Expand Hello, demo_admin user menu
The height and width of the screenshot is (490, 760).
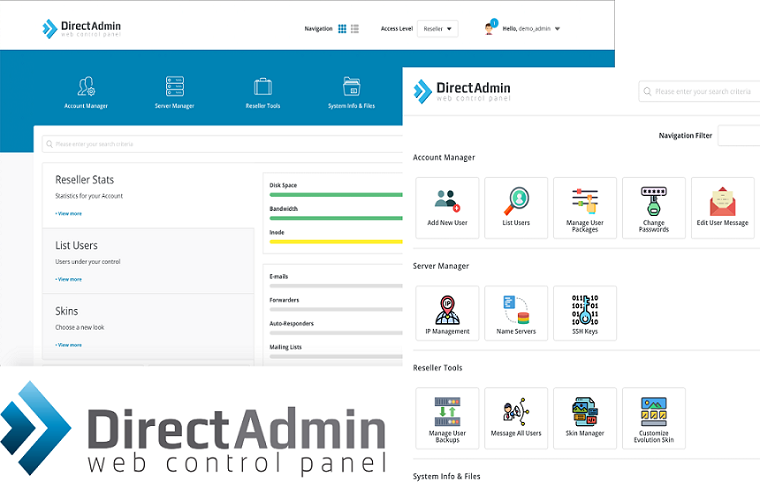coord(531,29)
